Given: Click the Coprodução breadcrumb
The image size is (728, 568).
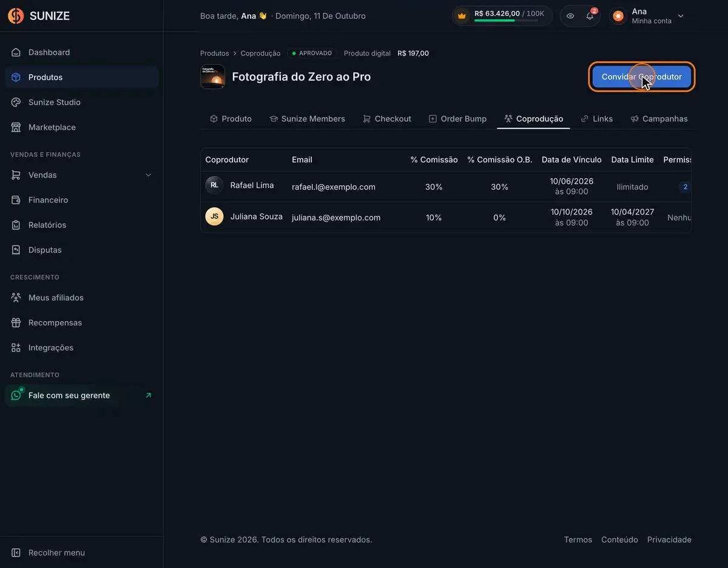Looking at the screenshot, I should 260,53.
